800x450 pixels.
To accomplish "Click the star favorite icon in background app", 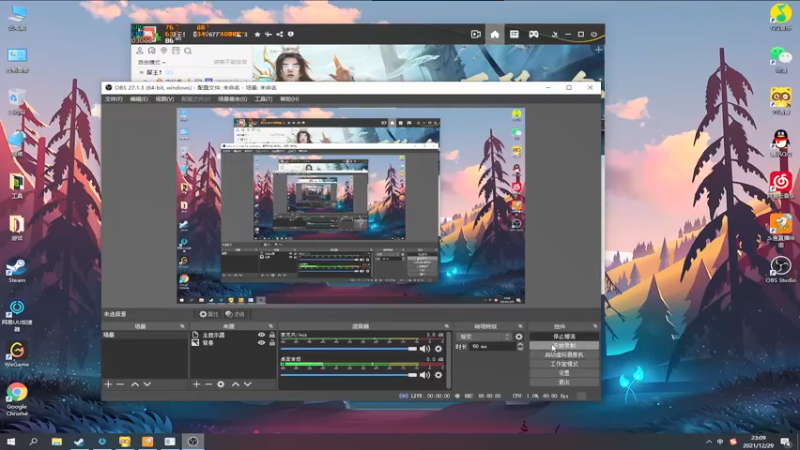I will point(257,34).
